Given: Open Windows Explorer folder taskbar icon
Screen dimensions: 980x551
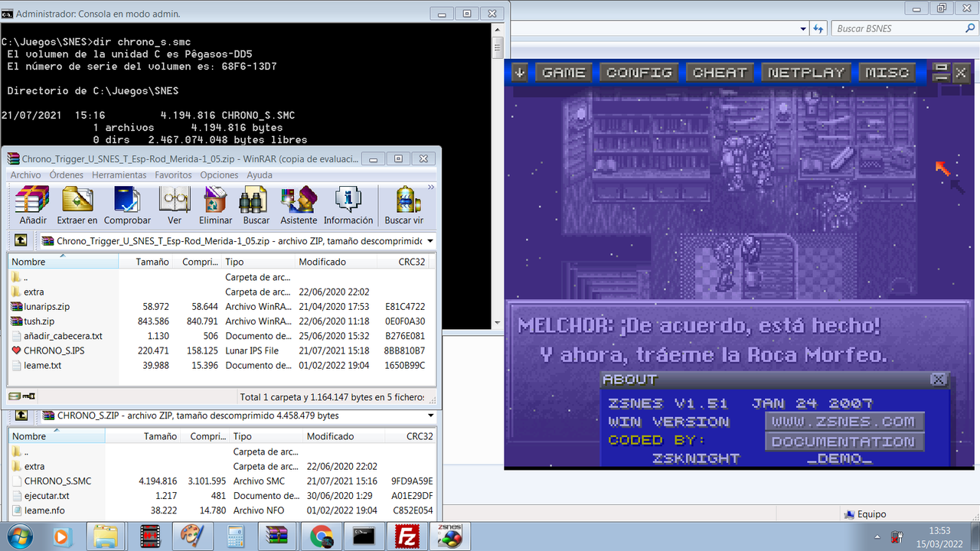Looking at the screenshot, I should point(106,537).
